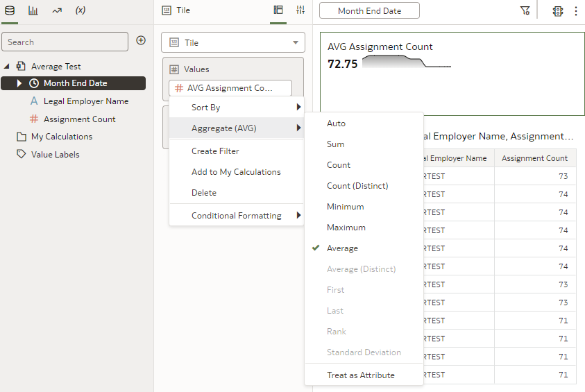Open the Tile visualization type dropdown
The height and width of the screenshot is (392, 585).
click(x=233, y=42)
